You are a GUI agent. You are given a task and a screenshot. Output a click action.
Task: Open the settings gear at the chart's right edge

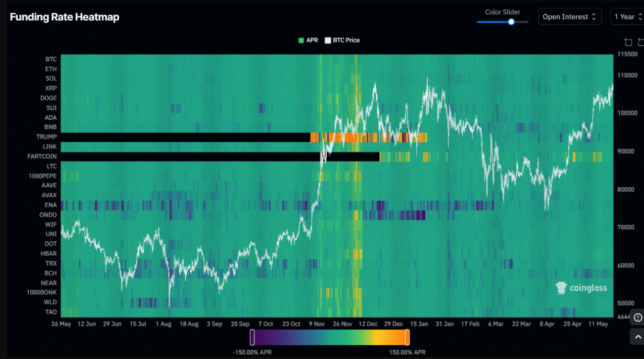click(x=637, y=317)
